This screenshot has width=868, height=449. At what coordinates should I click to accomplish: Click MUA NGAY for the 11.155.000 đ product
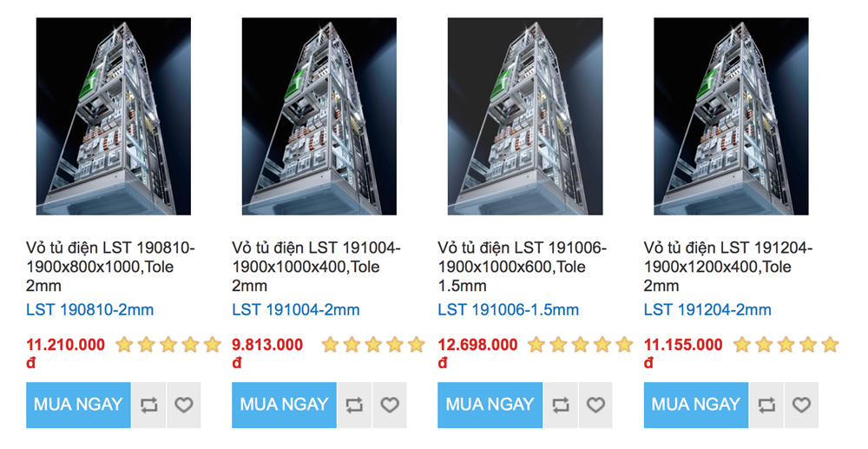click(x=696, y=405)
